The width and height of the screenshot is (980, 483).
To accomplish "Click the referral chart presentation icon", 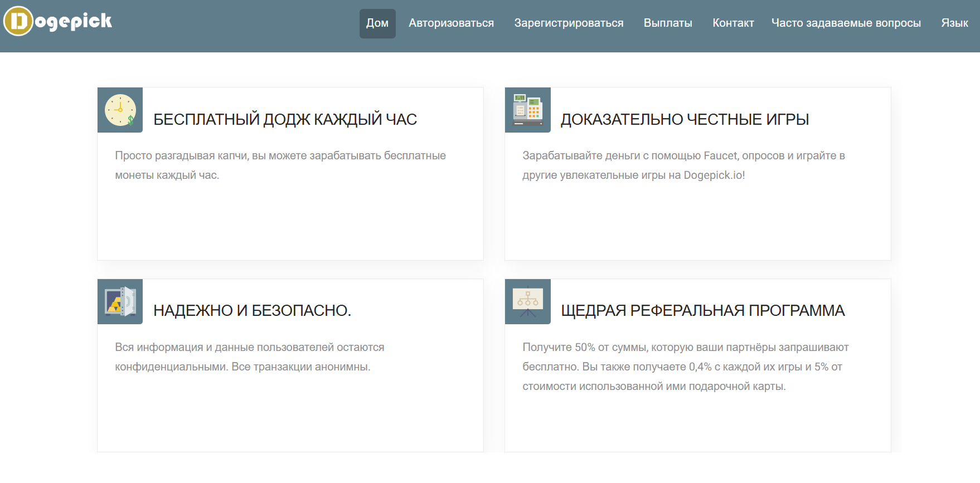I will point(527,301).
